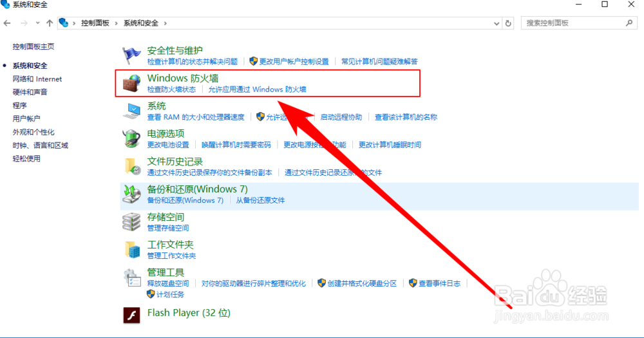Select 硬件和声音 in sidebar
The width and height of the screenshot is (644, 338).
(30, 92)
